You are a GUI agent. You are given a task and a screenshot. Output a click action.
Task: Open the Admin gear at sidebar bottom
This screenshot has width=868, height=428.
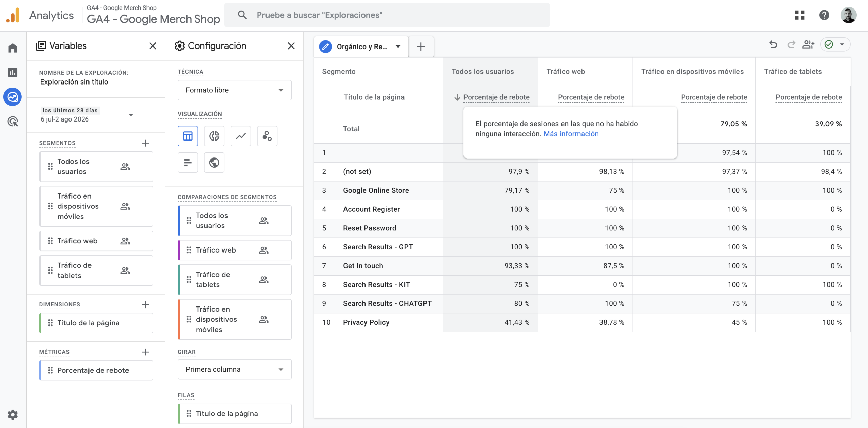(x=13, y=414)
